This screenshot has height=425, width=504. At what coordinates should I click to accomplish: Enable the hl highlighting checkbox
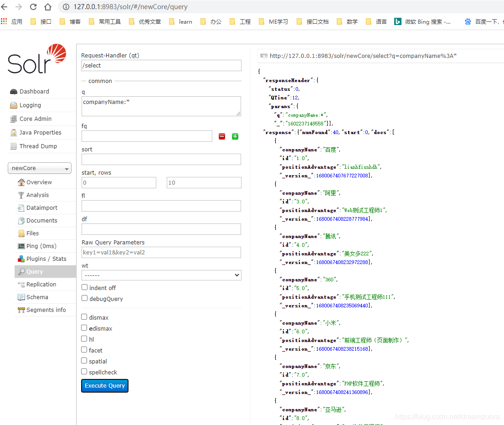tap(84, 339)
